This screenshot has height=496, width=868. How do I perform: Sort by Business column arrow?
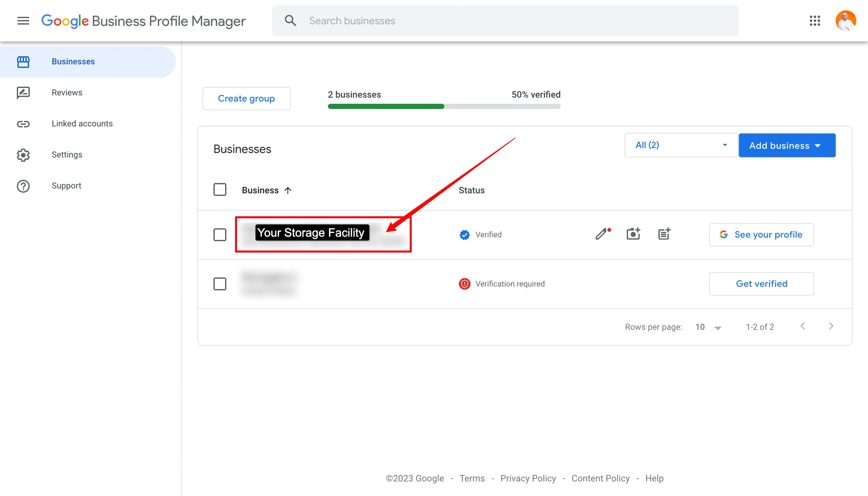[288, 190]
